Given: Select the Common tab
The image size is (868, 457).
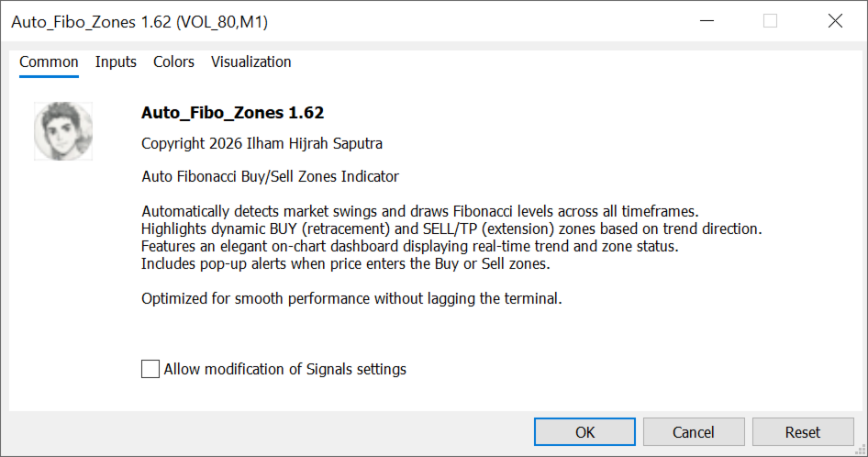Looking at the screenshot, I should [x=49, y=62].
